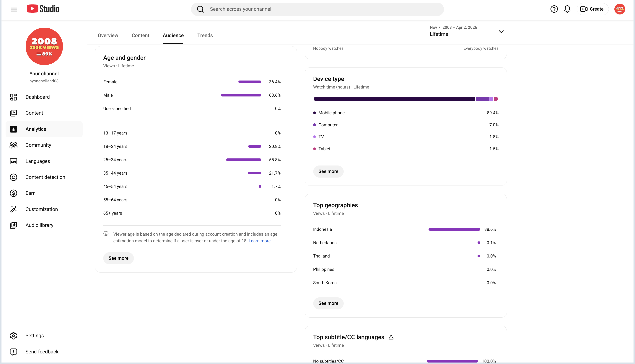
Task: Click the TV legend dot
Action: click(x=315, y=137)
